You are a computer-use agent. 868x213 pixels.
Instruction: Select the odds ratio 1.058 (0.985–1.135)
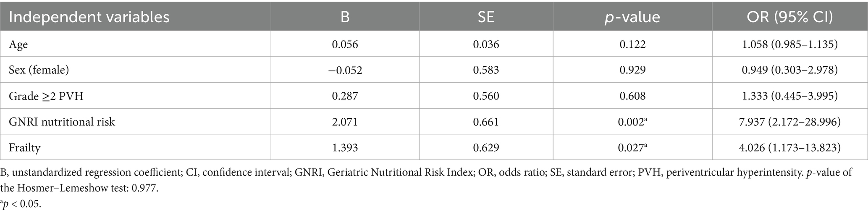[790, 44]
